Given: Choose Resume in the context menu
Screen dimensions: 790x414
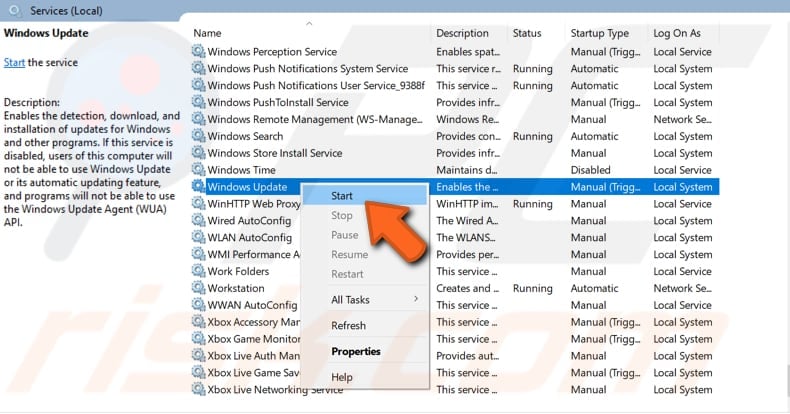Looking at the screenshot, I should [x=365, y=254].
